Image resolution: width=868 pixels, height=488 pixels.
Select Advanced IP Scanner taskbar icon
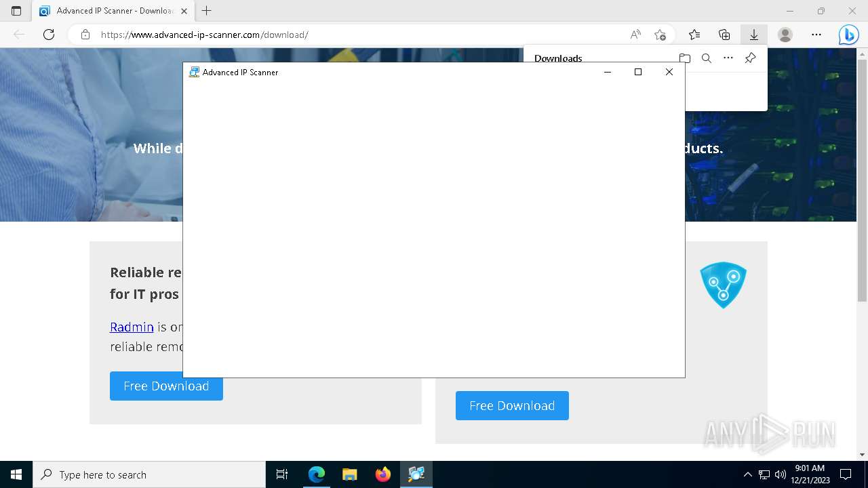416,474
